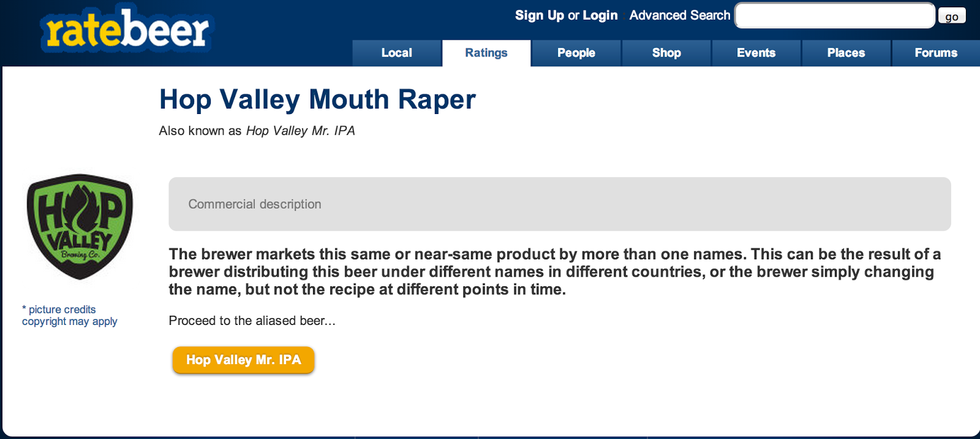
Task: Open the Places tab
Action: [846, 53]
